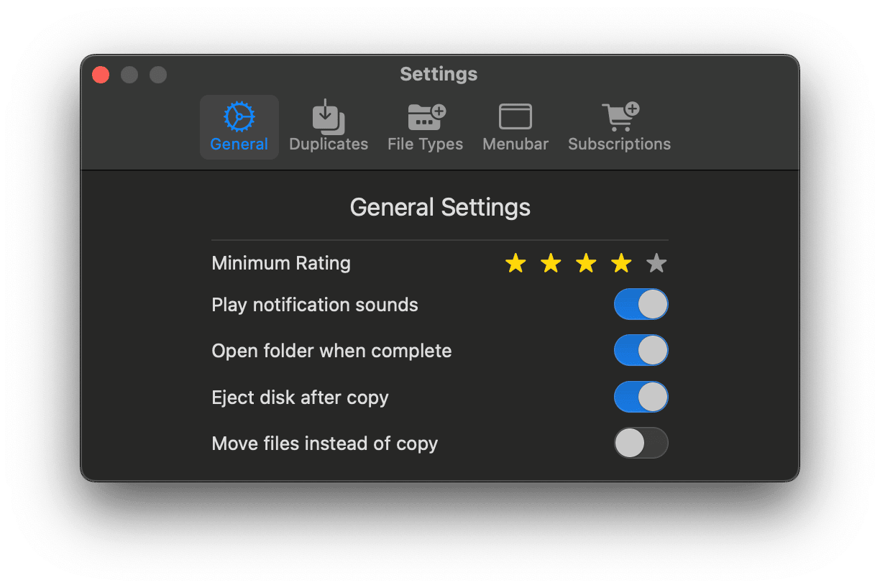Select the fifth gray rating star

click(656, 263)
